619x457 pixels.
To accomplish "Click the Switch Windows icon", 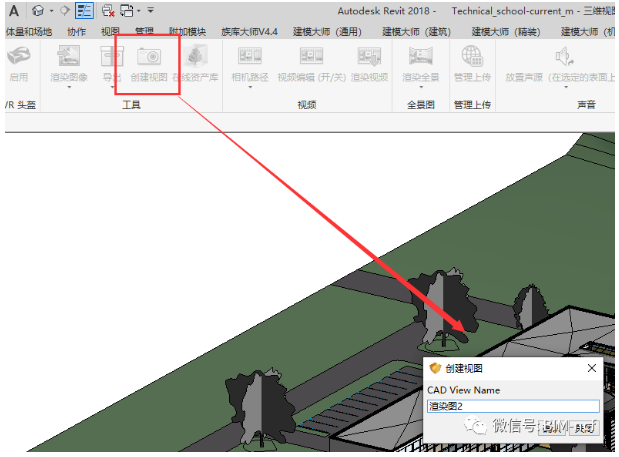I will 127,11.
